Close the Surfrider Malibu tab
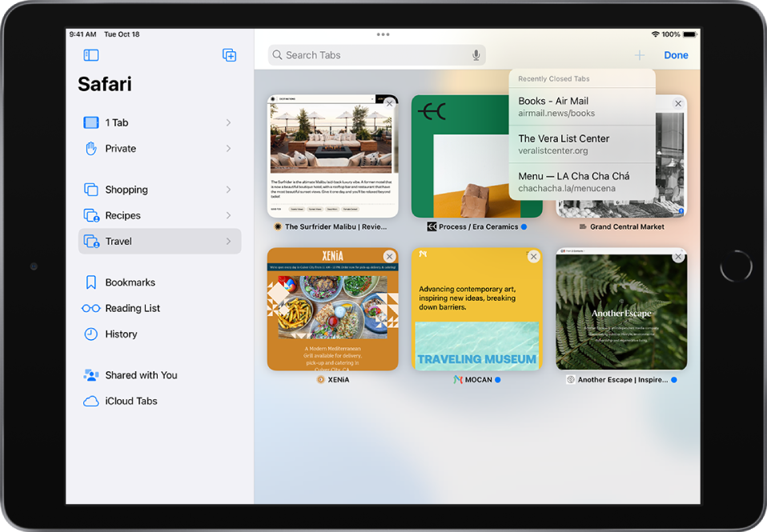The height and width of the screenshot is (532, 767). pyautogui.click(x=389, y=104)
